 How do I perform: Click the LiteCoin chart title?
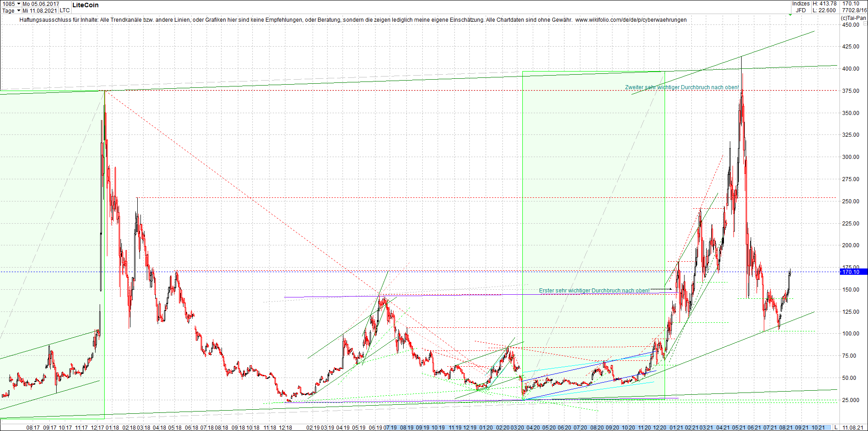(85, 5)
